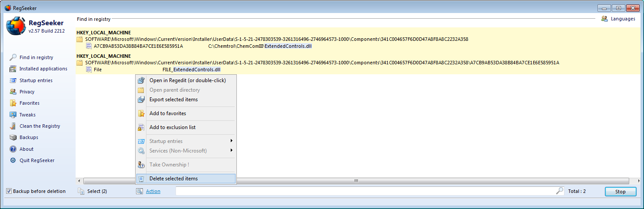Click the Tweaks sidebar icon
Viewport: 644px width, 209px height.
pos(13,115)
